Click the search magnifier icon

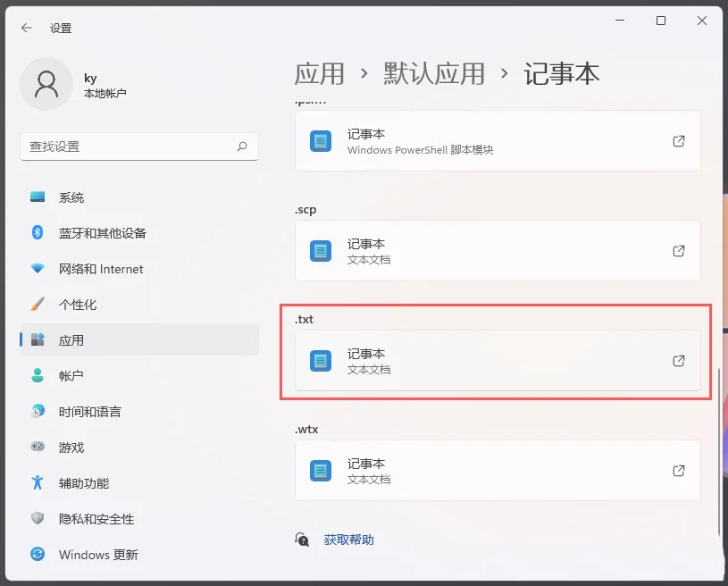(x=242, y=146)
